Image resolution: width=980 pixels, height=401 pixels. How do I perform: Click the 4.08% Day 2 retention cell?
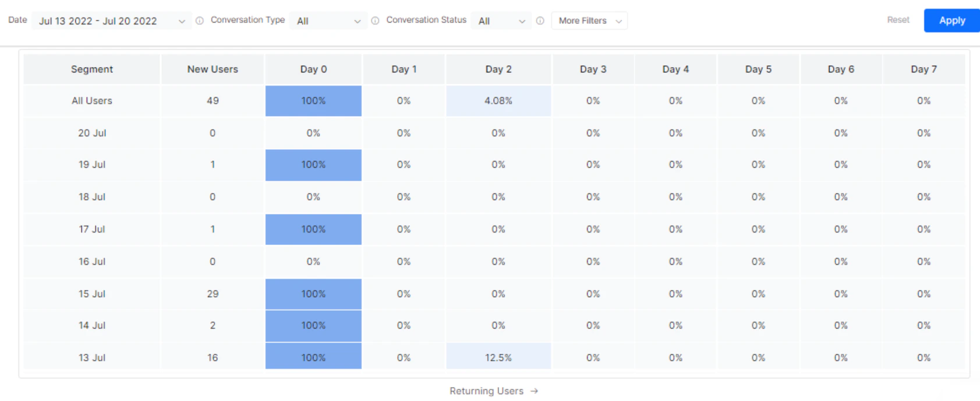tap(498, 100)
